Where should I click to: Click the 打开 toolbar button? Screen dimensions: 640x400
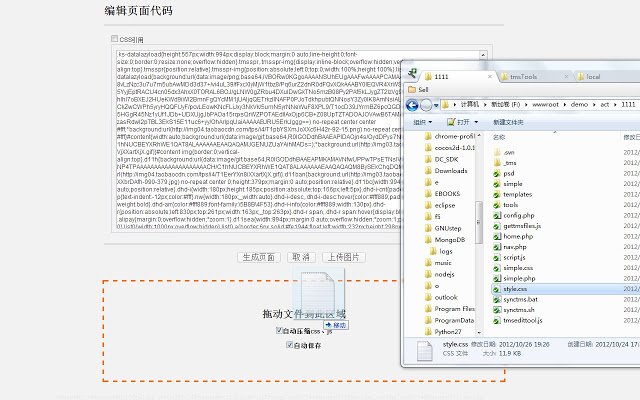point(459,122)
